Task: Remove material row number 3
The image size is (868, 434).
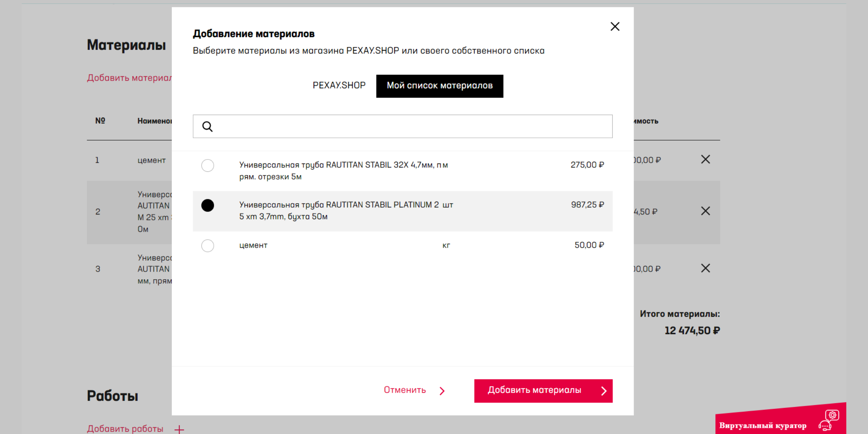Action: pos(705,268)
